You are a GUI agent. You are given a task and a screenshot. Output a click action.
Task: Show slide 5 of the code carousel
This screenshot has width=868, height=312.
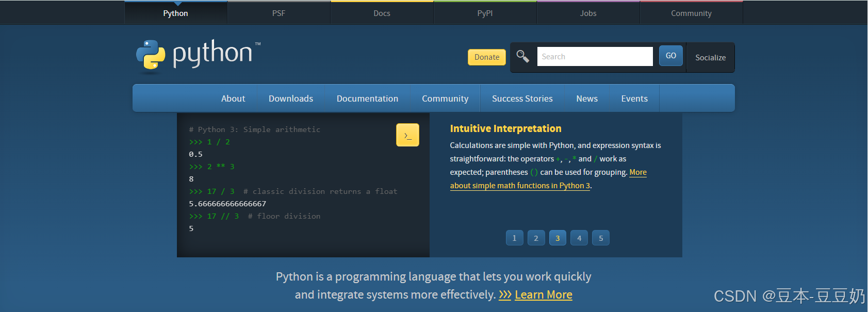[x=601, y=238]
